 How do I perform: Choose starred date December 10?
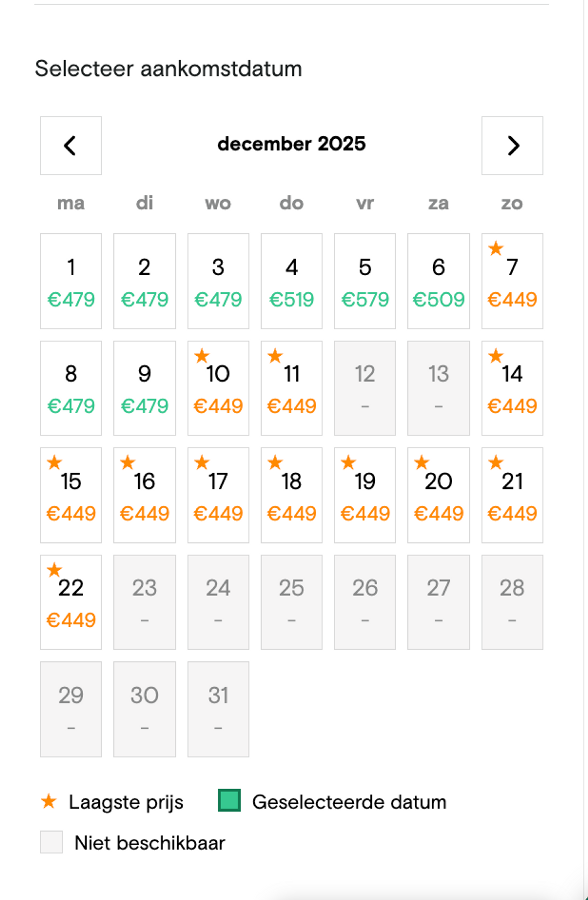[x=218, y=388]
